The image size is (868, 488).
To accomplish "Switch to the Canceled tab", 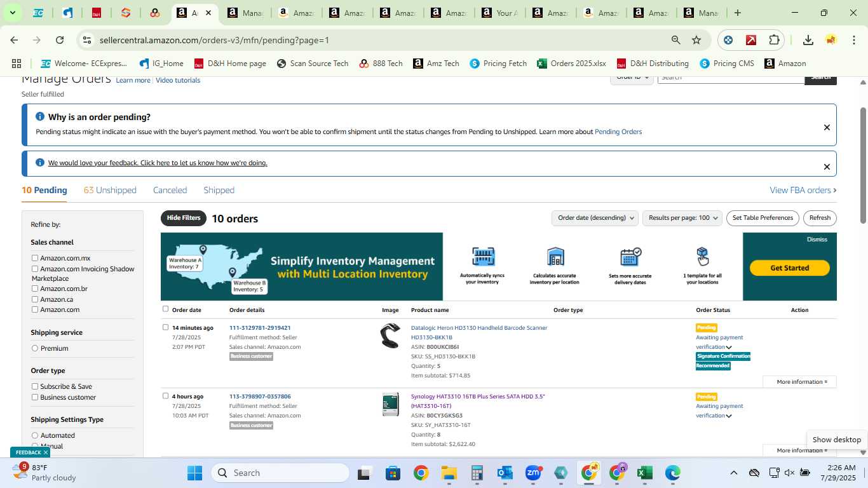I will click(x=170, y=190).
